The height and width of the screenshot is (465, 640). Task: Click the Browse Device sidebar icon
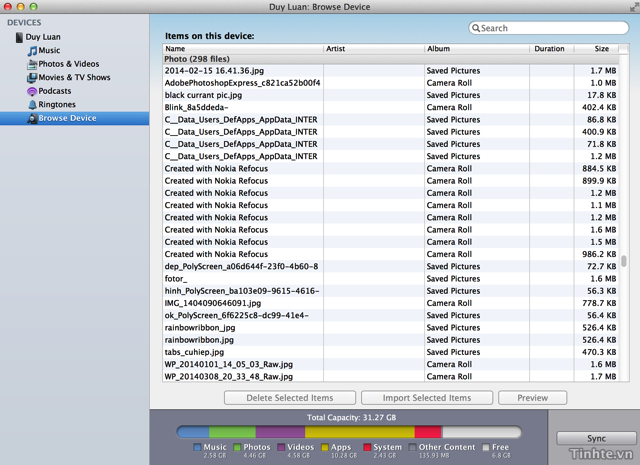32,118
